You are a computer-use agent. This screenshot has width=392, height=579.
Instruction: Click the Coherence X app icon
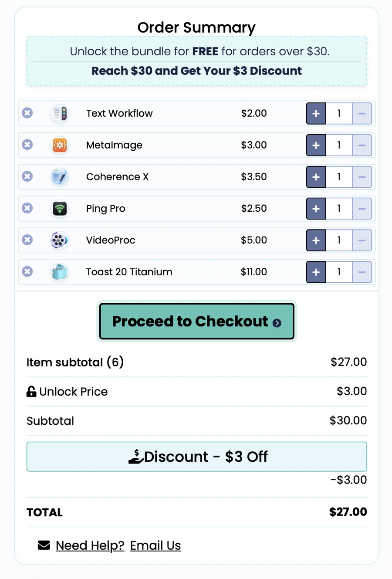[x=60, y=177]
